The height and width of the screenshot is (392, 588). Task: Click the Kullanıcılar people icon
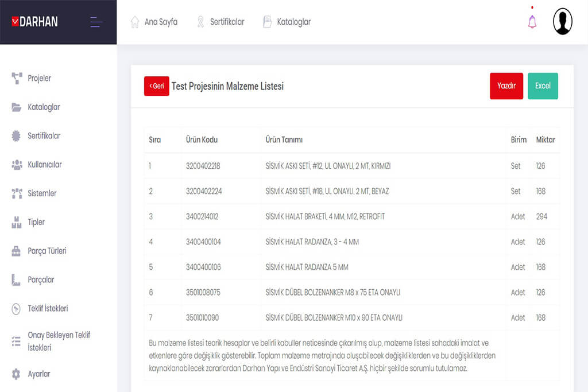point(17,165)
